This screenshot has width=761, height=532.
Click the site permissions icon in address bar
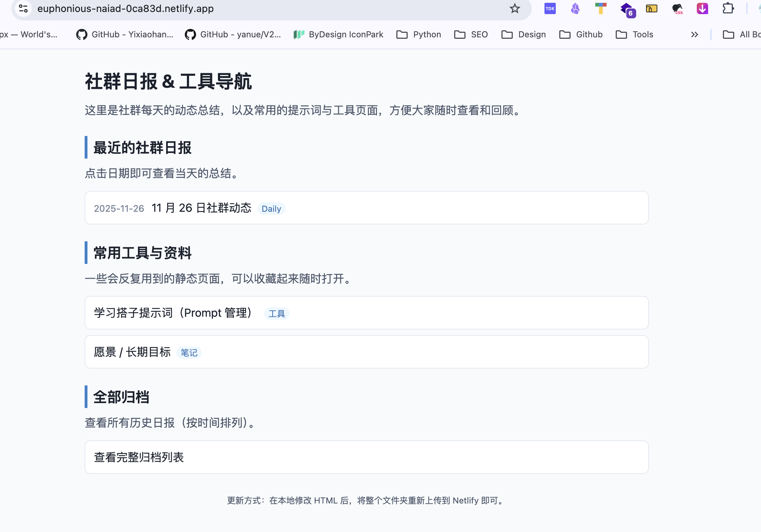[x=23, y=8]
